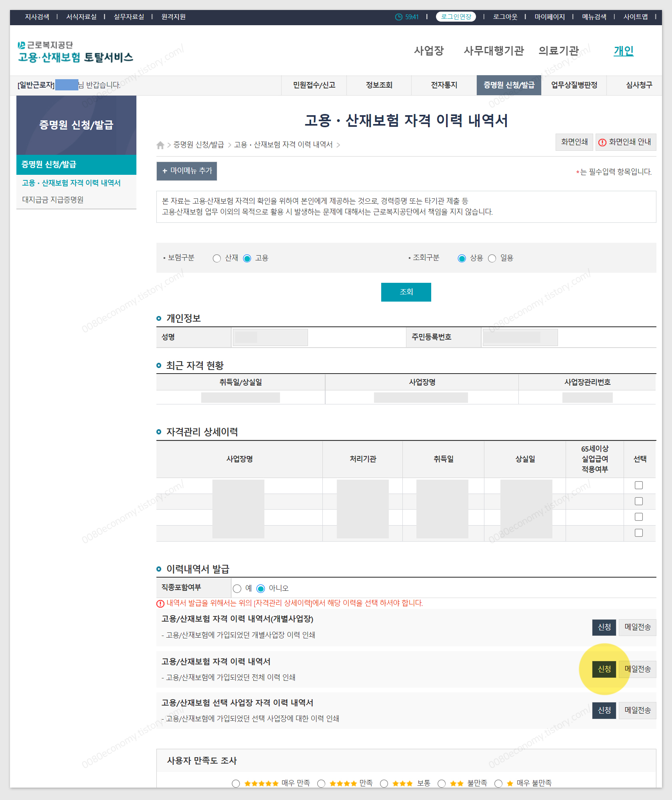Click 원격지원 in top bar

(x=173, y=17)
